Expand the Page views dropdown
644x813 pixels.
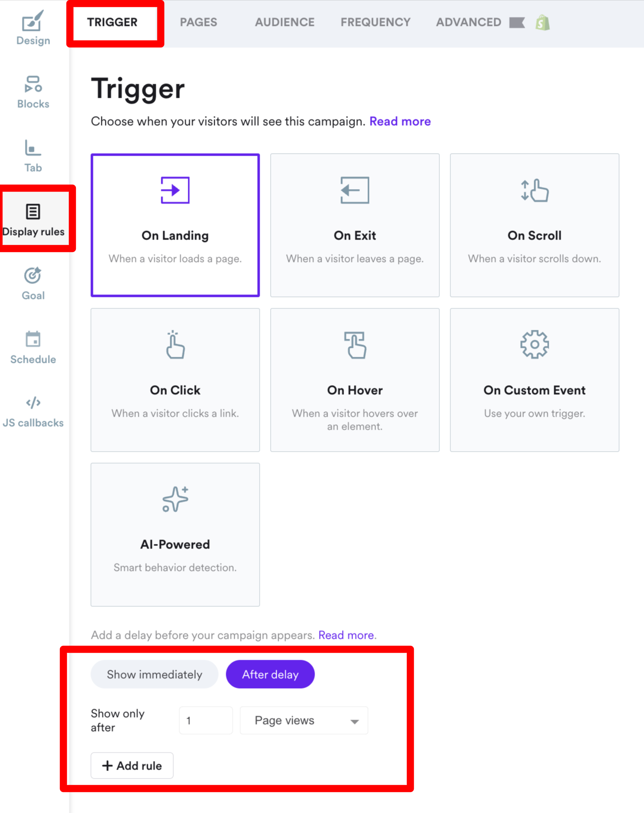point(304,720)
